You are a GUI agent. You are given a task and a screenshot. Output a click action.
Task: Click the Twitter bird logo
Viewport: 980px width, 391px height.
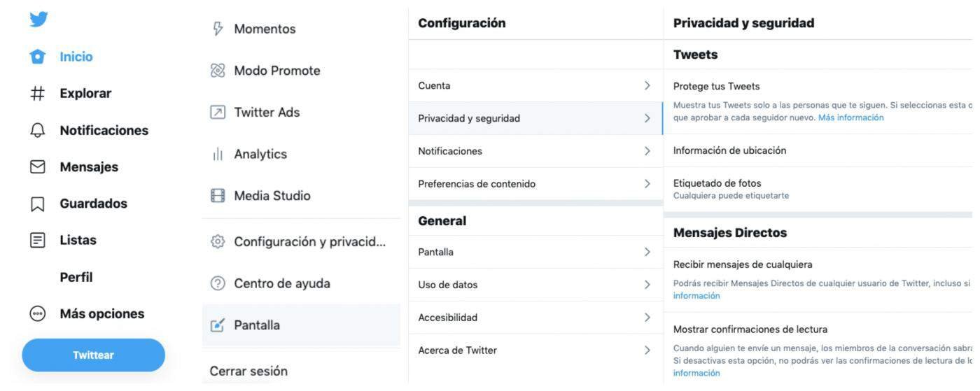[38, 19]
